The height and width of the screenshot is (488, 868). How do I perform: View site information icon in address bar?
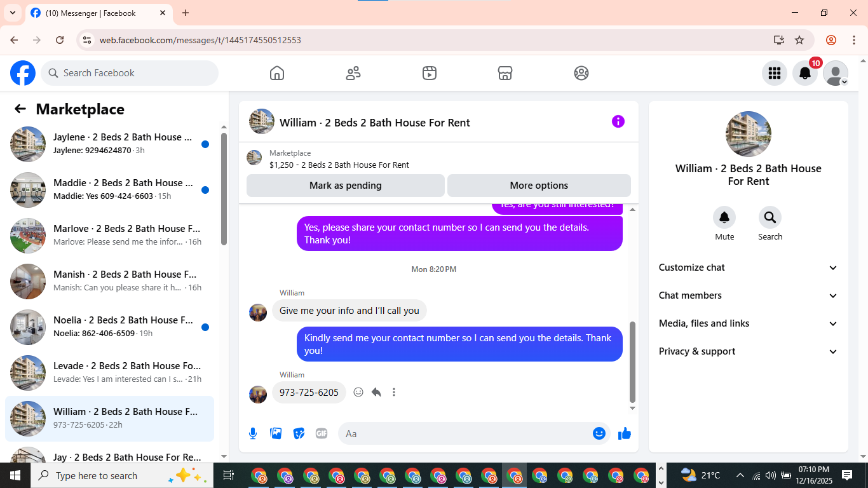(88, 40)
